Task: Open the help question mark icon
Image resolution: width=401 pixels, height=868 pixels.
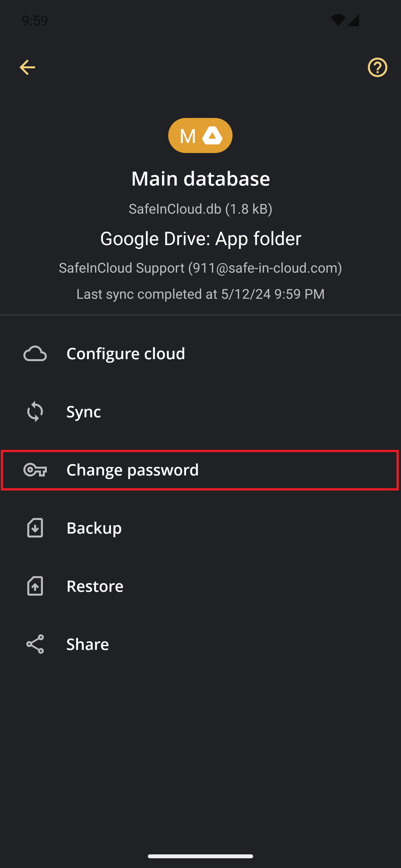Action: coord(377,67)
